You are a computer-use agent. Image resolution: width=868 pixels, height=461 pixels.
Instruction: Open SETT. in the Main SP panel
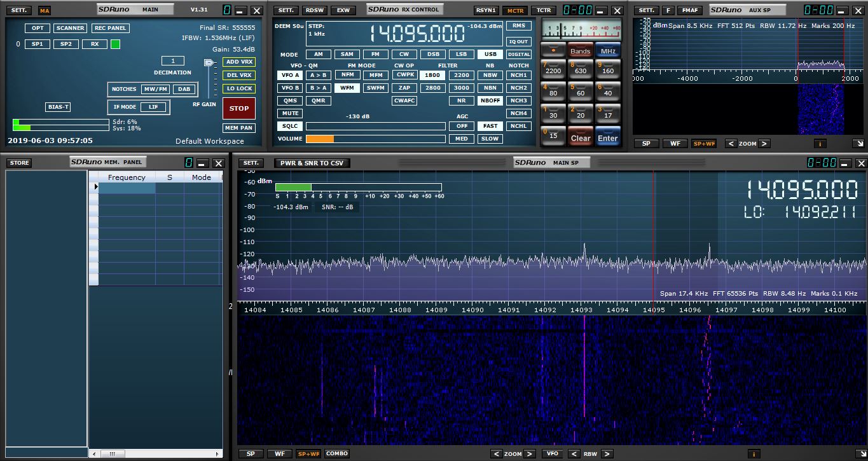(250, 163)
